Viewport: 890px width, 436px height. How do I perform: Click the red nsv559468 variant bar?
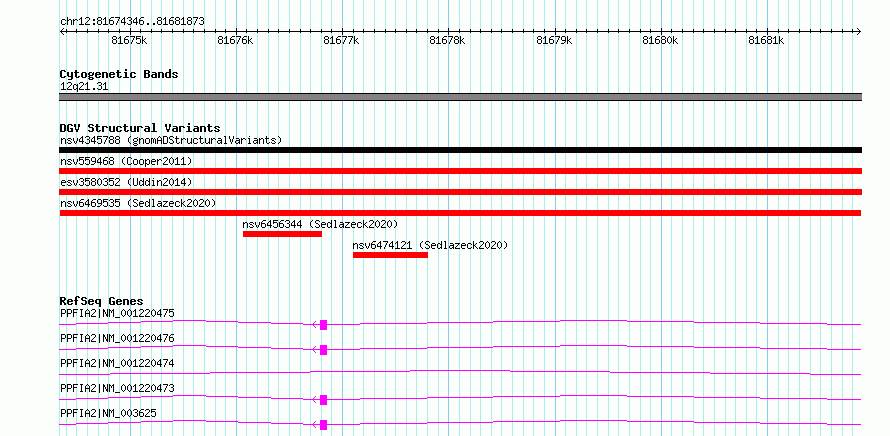pyautogui.click(x=460, y=171)
